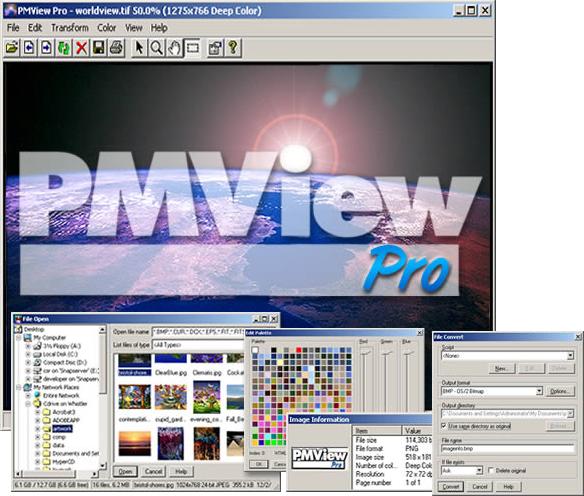The width and height of the screenshot is (584, 496).
Task: Pick the red swatch in palette
Action: [x=299, y=350]
